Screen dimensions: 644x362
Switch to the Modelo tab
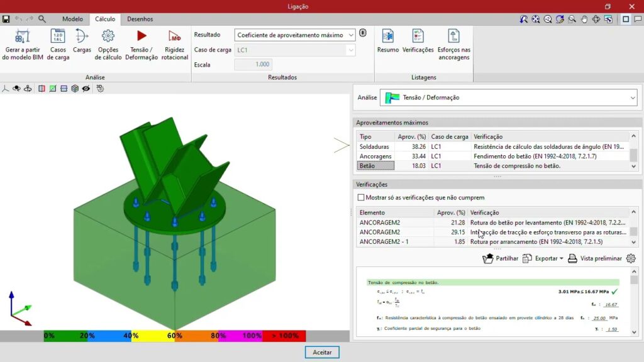pyautogui.click(x=72, y=19)
